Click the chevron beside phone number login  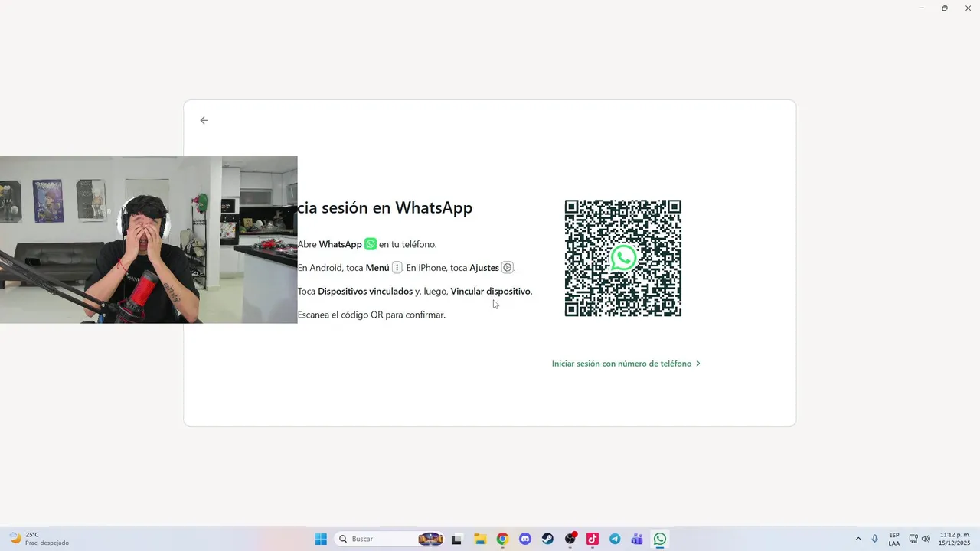click(x=698, y=364)
